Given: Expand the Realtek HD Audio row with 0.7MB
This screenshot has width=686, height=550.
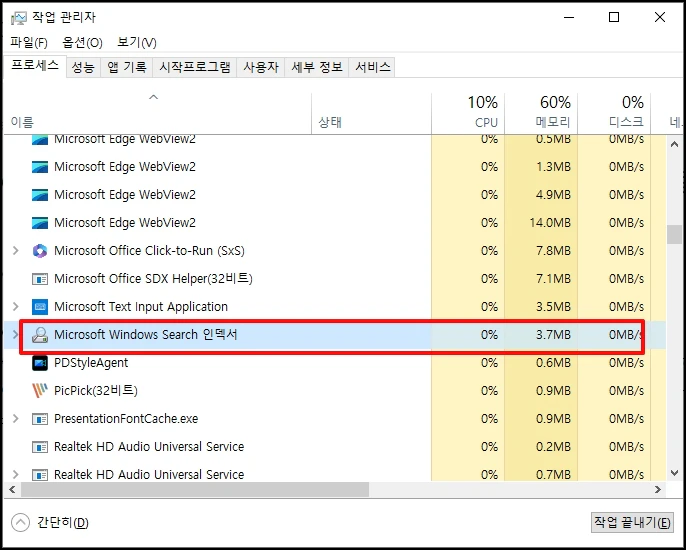Looking at the screenshot, I should (16, 475).
